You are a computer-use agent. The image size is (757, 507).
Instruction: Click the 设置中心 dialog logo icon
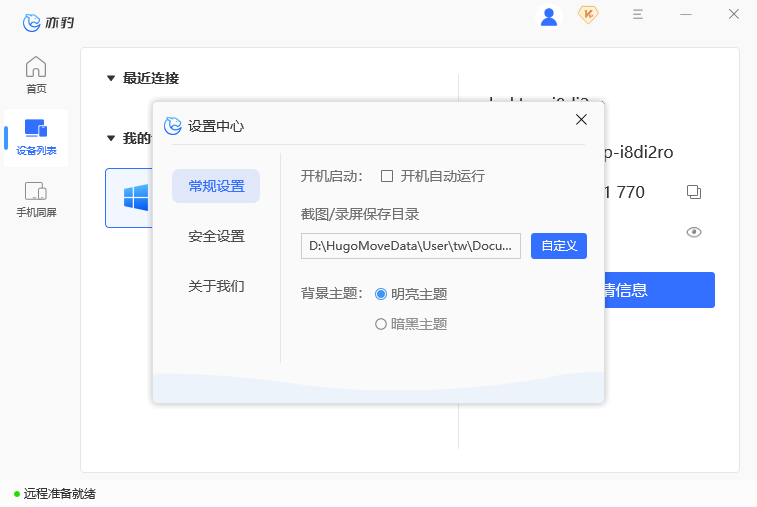(x=172, y=126)
